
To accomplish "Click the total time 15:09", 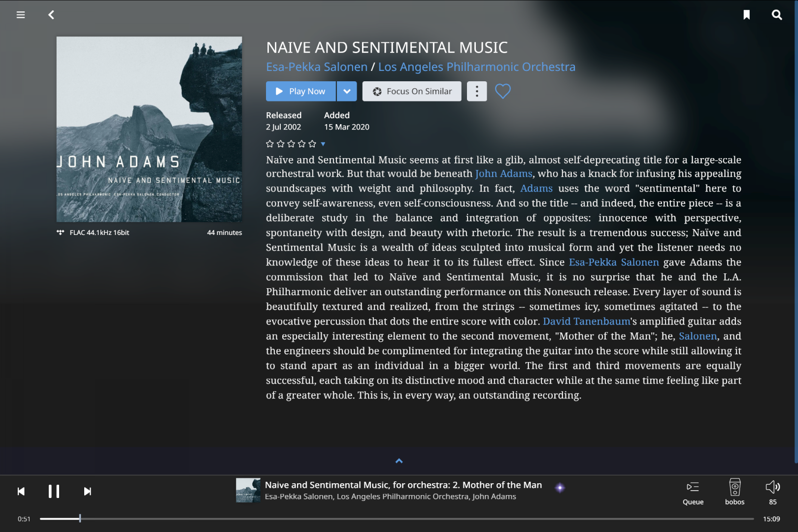I will (771, 519).
